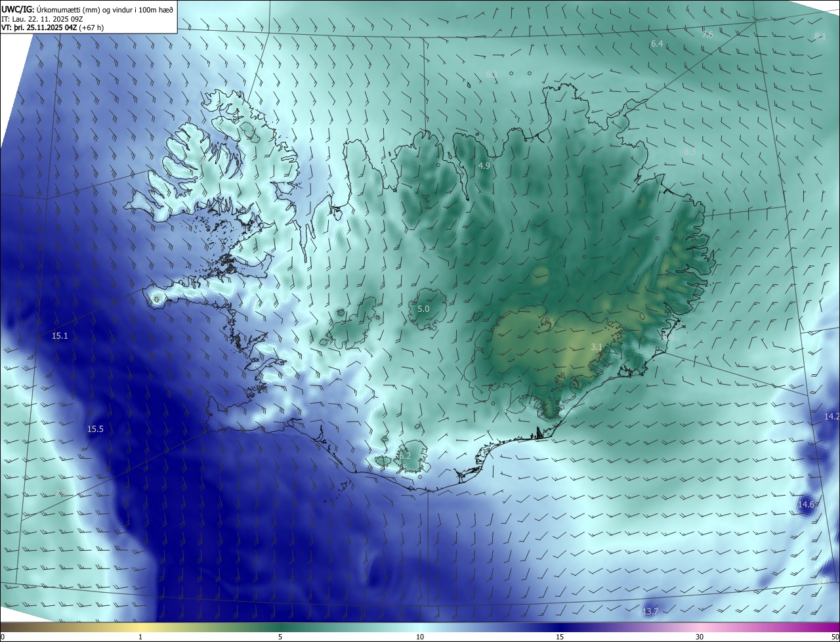
Task: Click the map value label 8.1
Action: (x=820, y=37)
